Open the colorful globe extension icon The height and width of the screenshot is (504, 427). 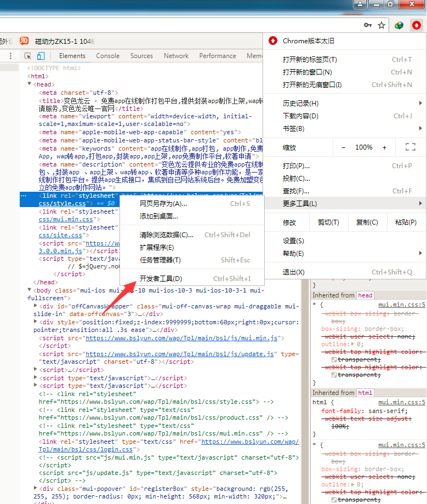(399, 25)
